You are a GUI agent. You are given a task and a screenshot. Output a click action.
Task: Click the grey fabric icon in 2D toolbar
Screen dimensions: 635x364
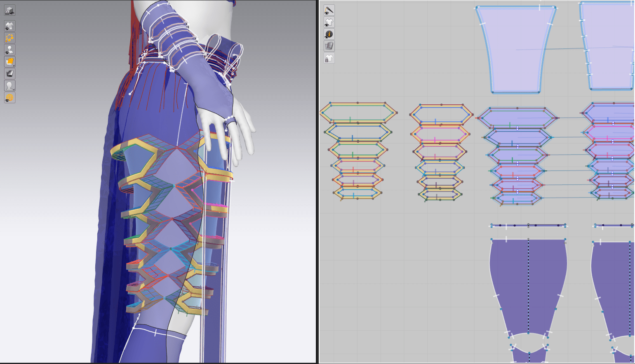[x=329, y=46]
